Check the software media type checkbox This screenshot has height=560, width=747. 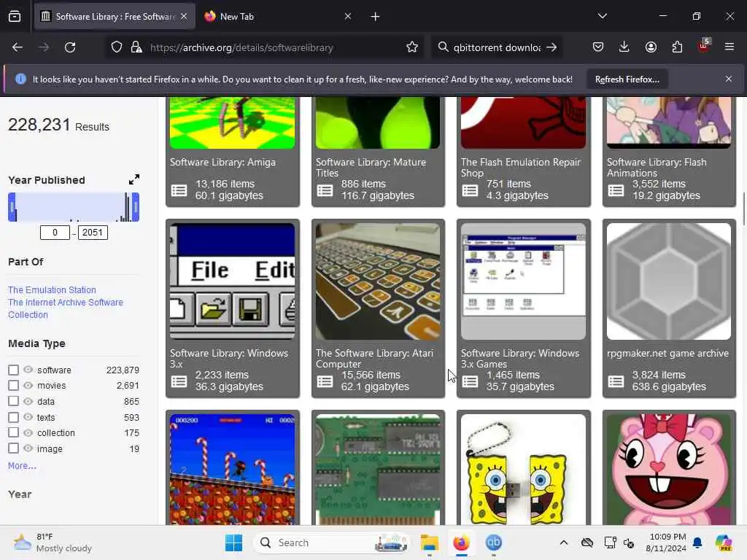13,370
